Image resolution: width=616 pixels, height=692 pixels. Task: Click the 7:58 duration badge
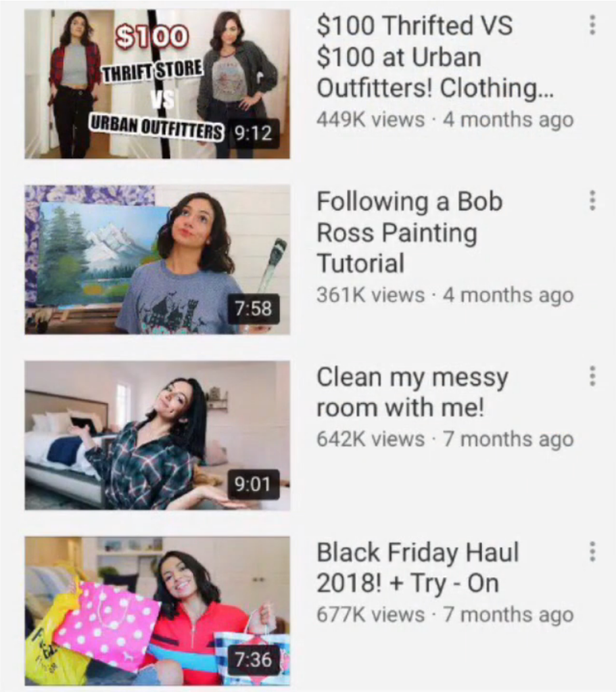click(253, 308)
